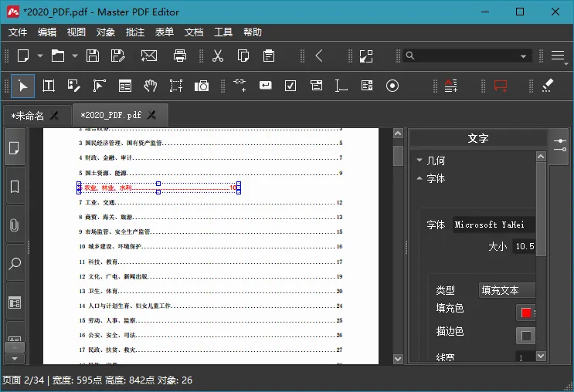This screenshot has width=574, height=392.
Task: Open the Attachments paperclip panel
Action: pyautogui.click(x=14, y=225)
